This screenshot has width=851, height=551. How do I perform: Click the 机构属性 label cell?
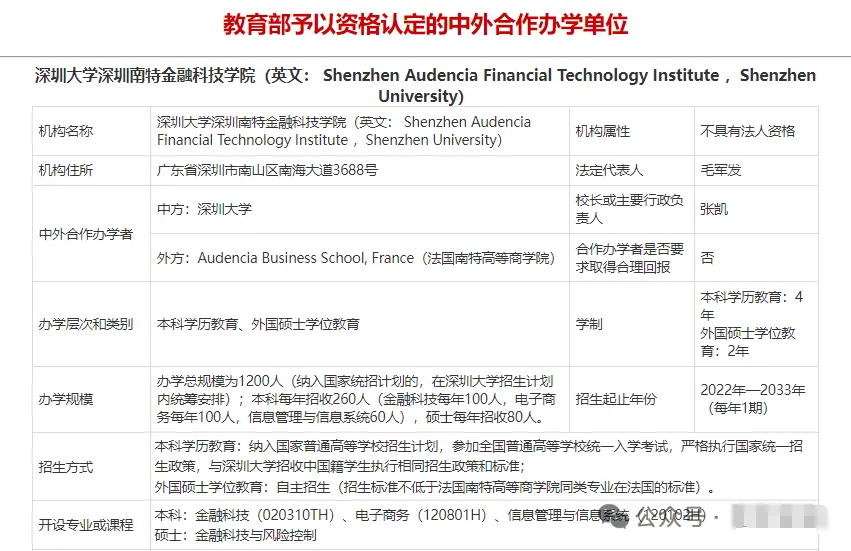[x=632, y=131]
